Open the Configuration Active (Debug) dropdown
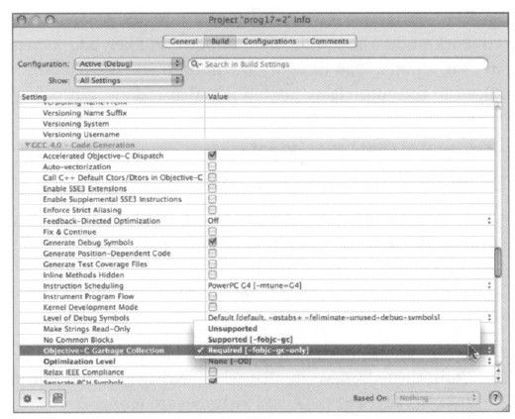515x419 pixels. click(x=129, y=64)
